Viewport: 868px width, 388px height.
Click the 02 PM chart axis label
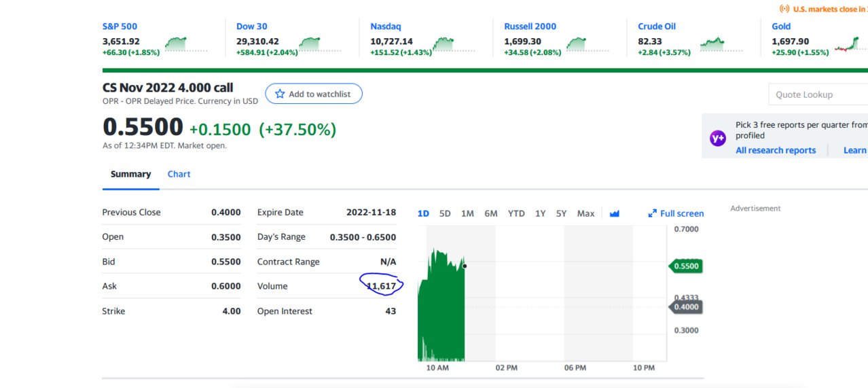pyautogui.click(x=507, y=368)
